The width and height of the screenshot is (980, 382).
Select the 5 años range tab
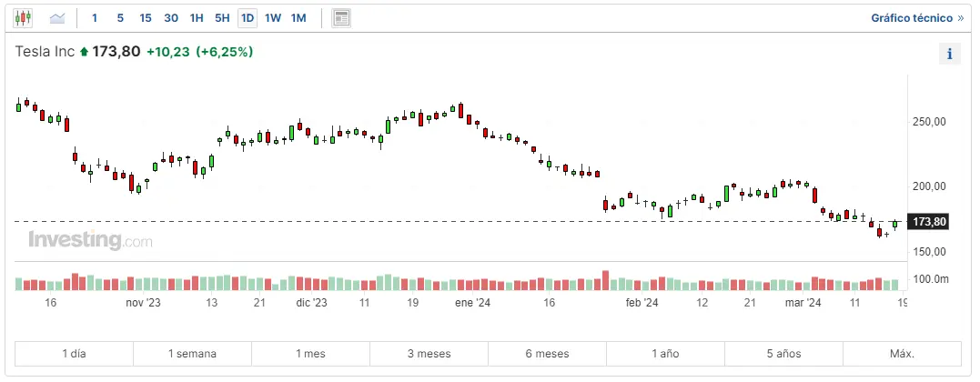pyautogui.click(x=783, y=353)
